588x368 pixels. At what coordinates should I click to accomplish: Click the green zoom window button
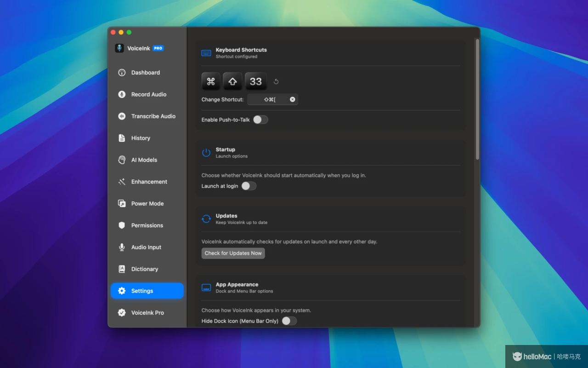(x=129, y=32)
